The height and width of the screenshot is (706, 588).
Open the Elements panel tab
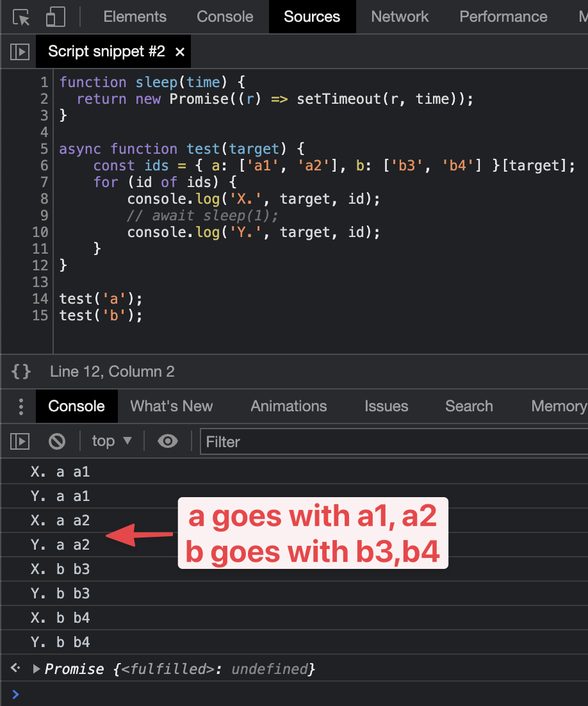[x=135, y=17]
